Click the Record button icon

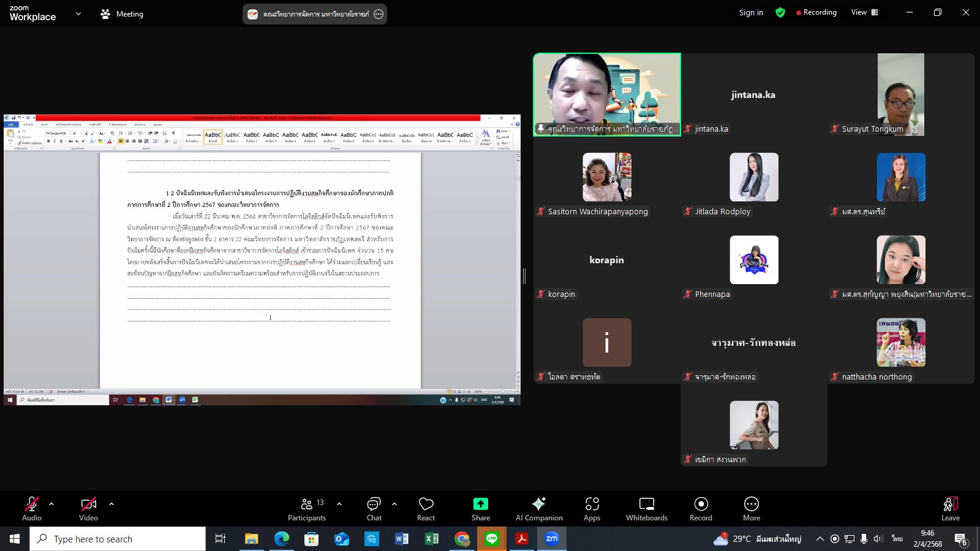701,504
